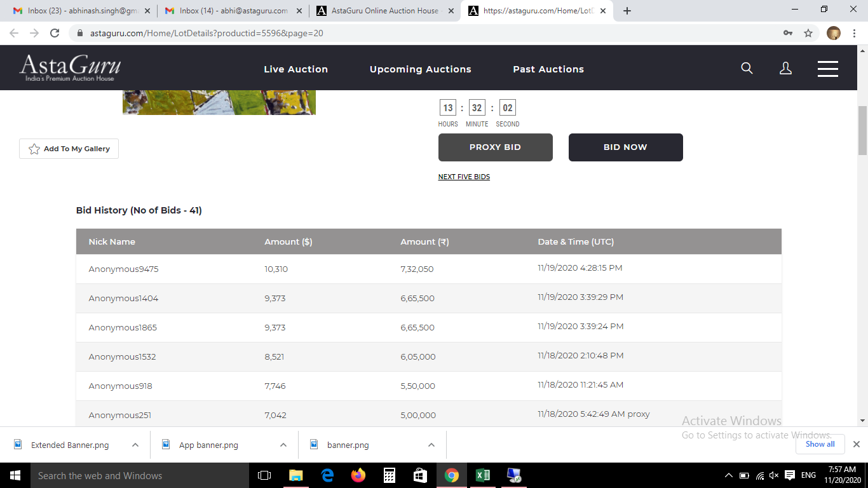The image size is (868, 488).
Task: Switch to the AstaGuru Online Auction House tab
Action: 384,11
